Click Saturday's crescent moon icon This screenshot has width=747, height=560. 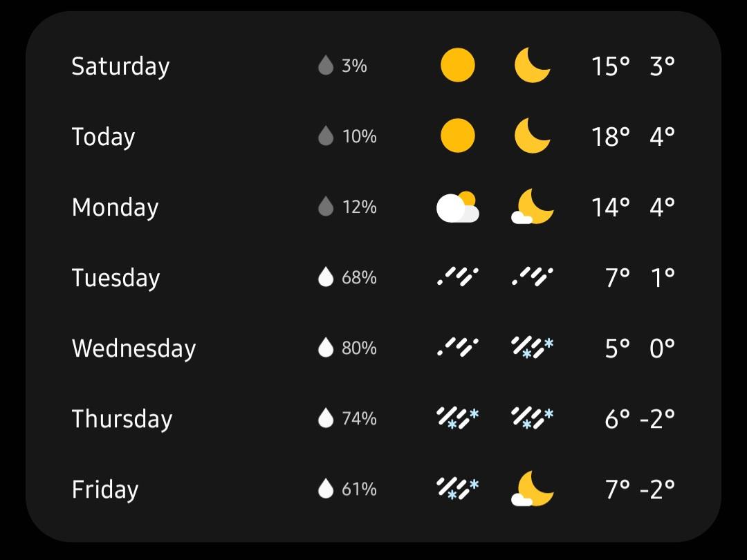coord(533,66)
